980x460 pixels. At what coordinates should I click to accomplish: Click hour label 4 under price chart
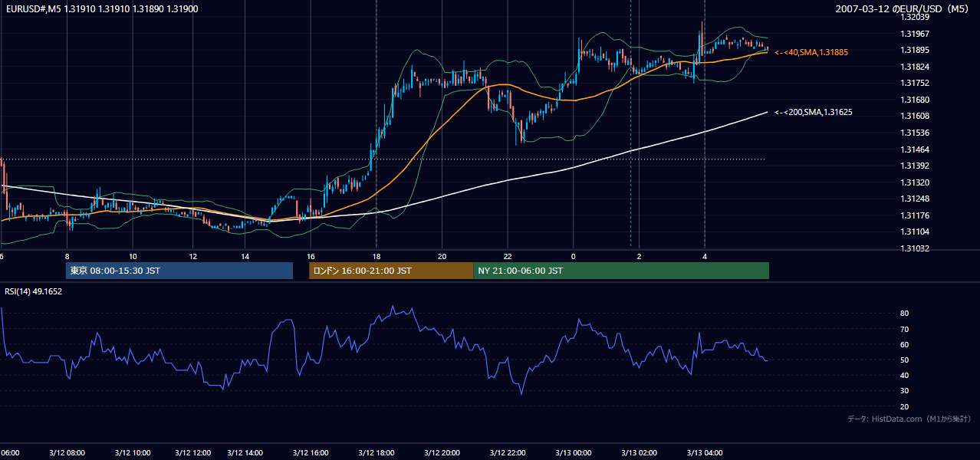coord(705,256)
